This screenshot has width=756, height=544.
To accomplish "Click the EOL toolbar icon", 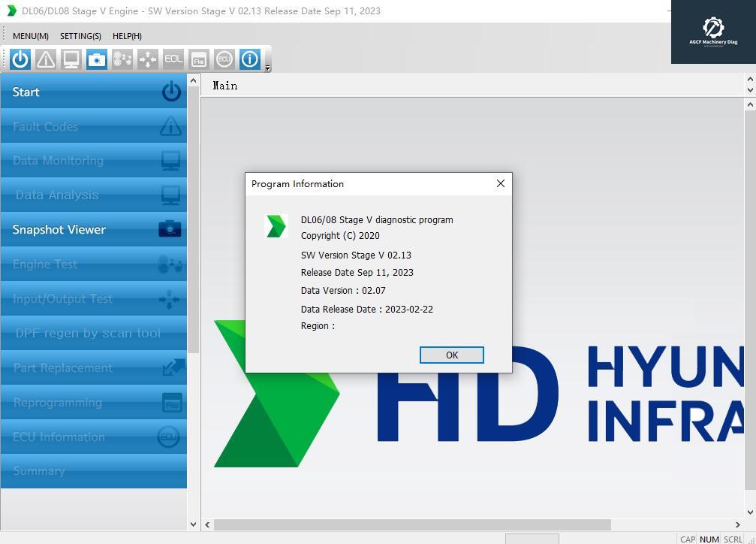I will [173, 59].
